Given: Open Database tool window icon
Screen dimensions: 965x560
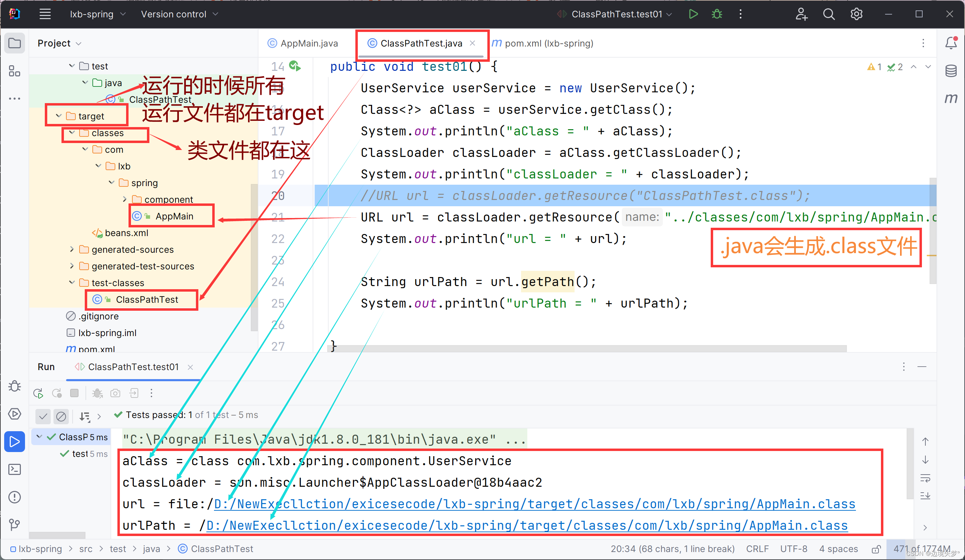Looking at the screenshot, I should click(x=951, y=71).
